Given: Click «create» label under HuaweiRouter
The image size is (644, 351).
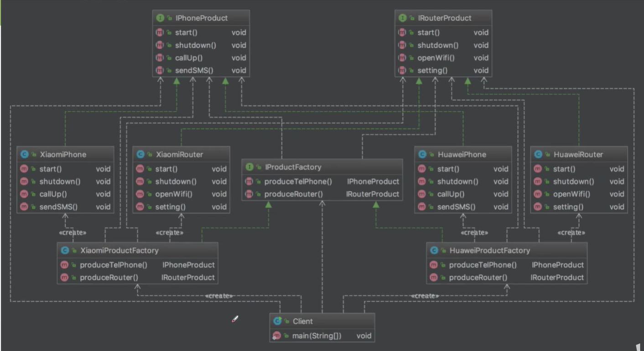Looking at the screenshot, I should [571, 233].
